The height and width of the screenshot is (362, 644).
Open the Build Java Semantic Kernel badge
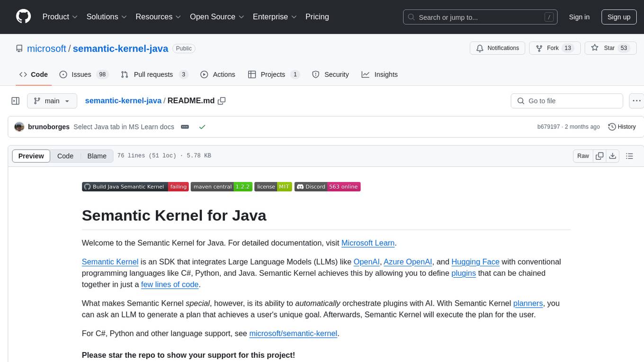pos(135,187)
